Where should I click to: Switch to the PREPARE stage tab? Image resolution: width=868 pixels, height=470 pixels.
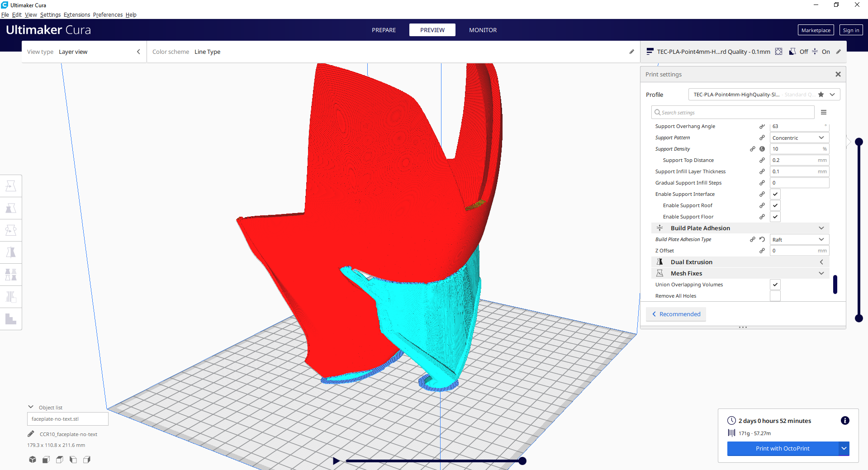(x=384, y=30)
